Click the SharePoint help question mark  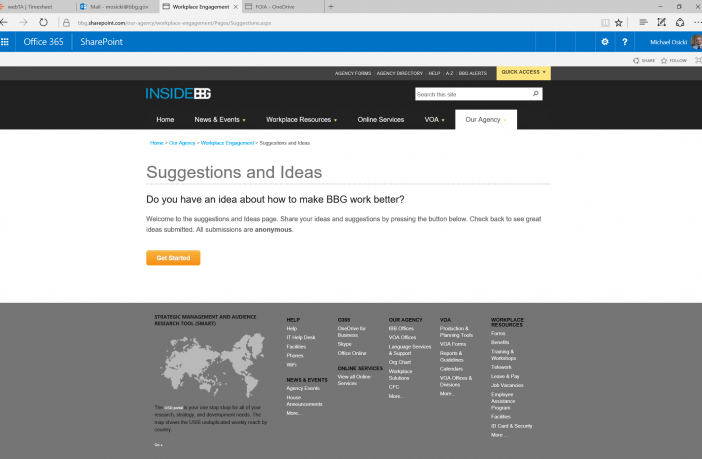pos(625,41)
